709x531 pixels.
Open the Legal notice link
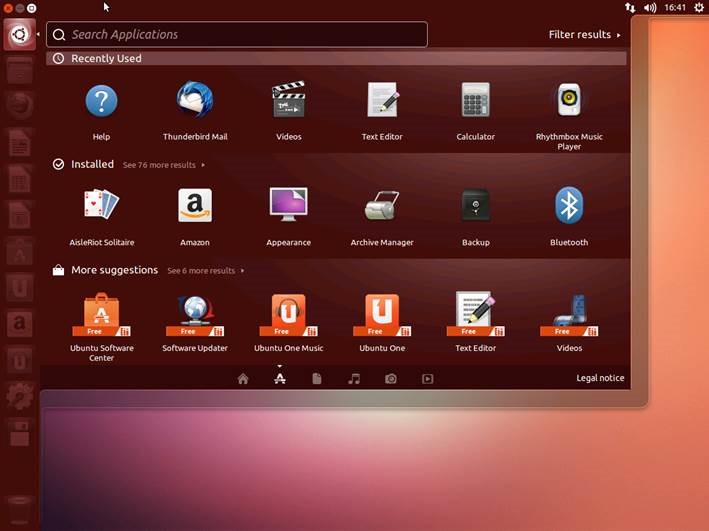pyautogui.click(x=600, y=378)
